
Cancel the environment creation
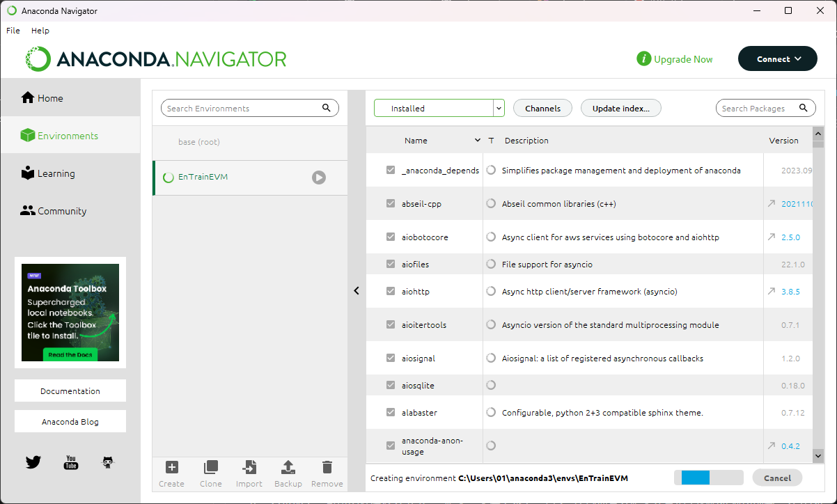point(776,478)
